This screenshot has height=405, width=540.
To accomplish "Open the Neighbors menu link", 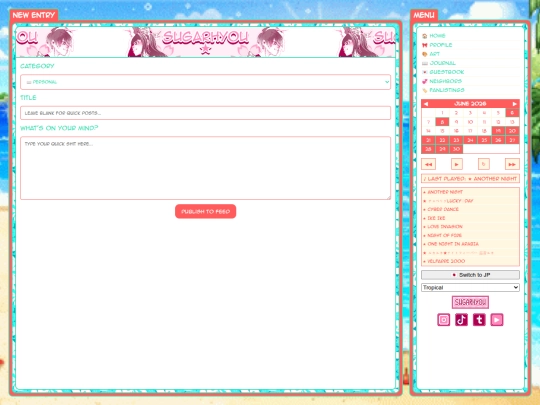I will 445,81.
